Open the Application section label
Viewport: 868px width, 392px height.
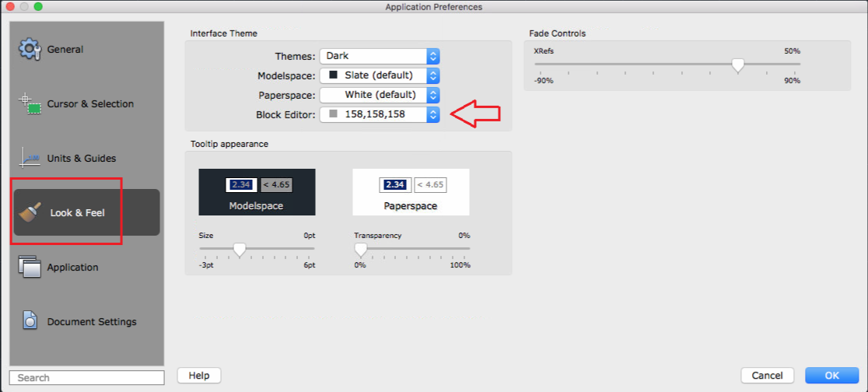pyautogui.click(x=72, y=267)
